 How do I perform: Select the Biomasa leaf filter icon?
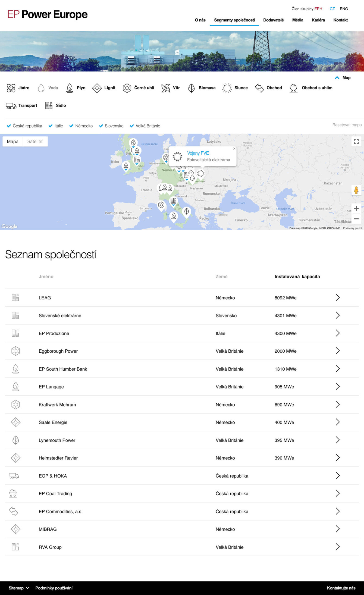pyautogui.click(x=192, y=88)
